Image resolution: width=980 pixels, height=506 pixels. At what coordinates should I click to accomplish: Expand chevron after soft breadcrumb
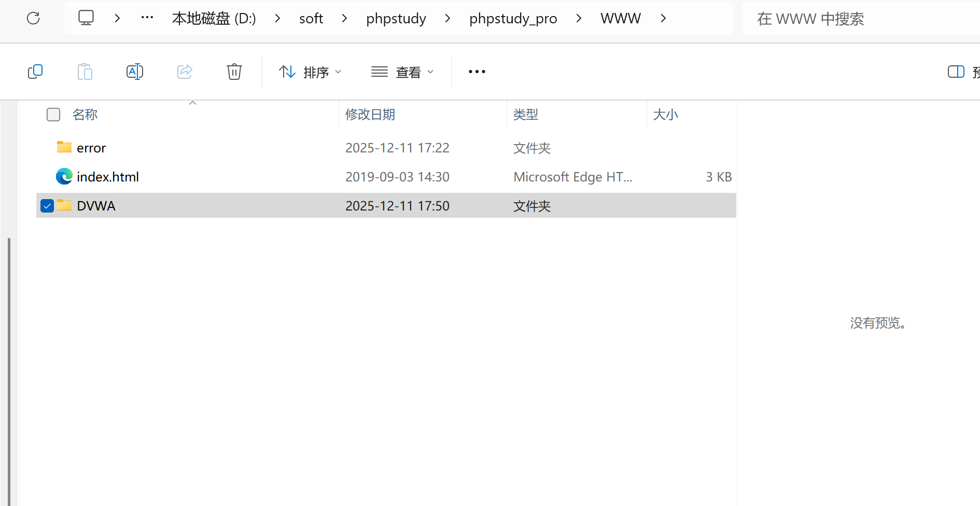click(345, 18)
